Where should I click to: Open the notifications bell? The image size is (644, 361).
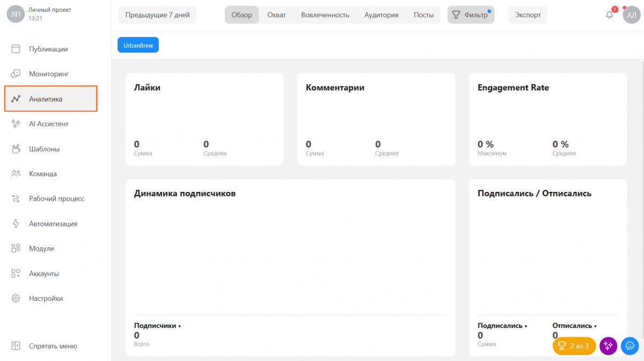pyautogui.click(x=609, y=14)
